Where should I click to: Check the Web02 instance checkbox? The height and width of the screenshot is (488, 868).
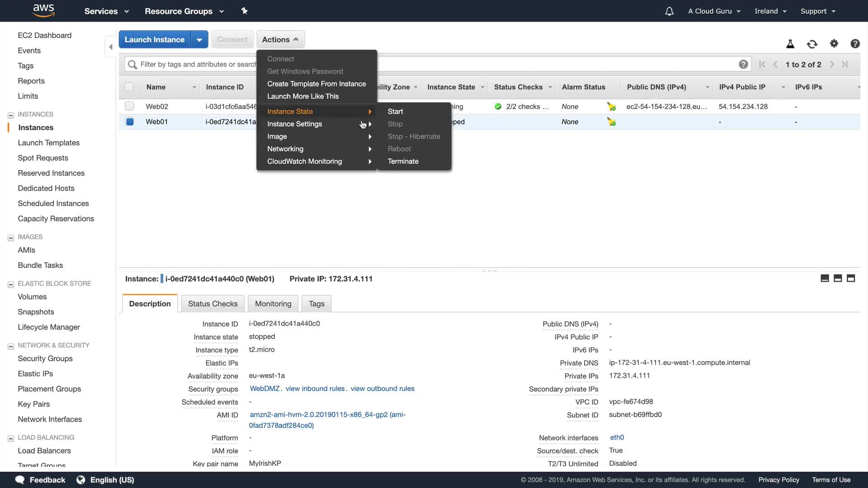pyautogui.click(x=129, y=106)
